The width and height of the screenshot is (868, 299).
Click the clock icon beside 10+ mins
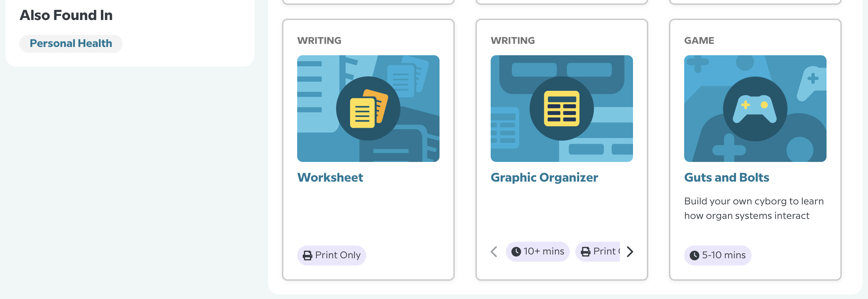pyautogui.click(x=516, y=252)
